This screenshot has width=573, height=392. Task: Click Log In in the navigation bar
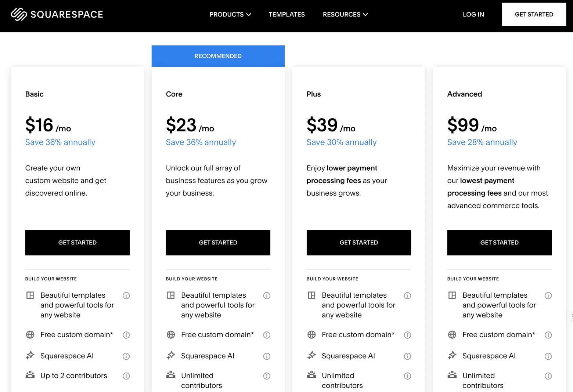473,14
